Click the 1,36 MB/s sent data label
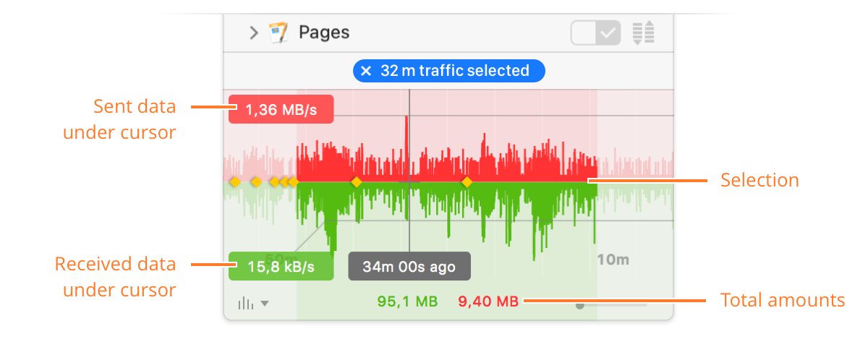 281,109
